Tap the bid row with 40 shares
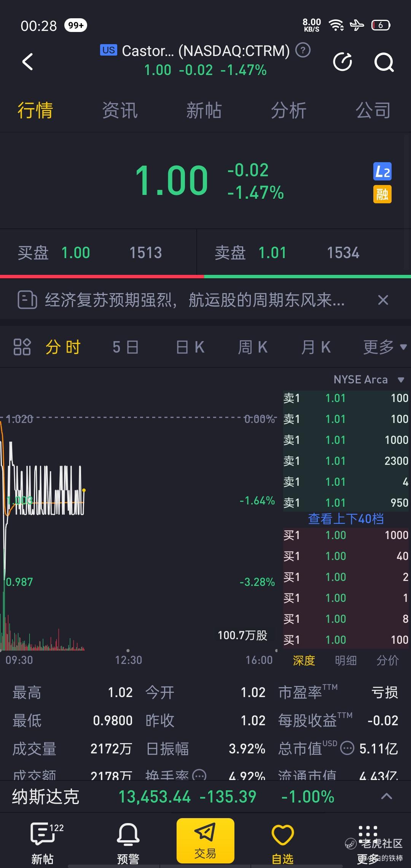 point(346,556)
